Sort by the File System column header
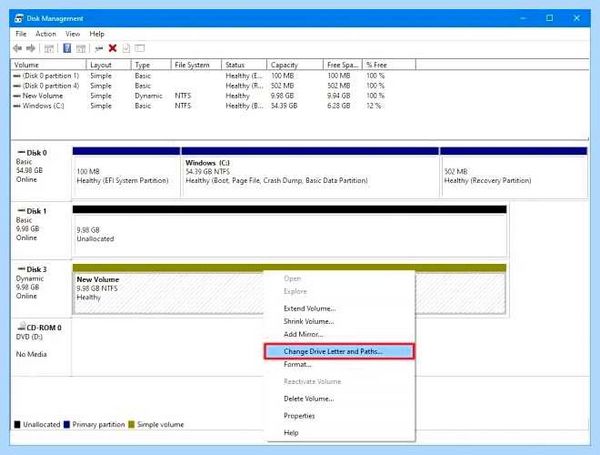This screenshot has width=600, height=455. 196,65
